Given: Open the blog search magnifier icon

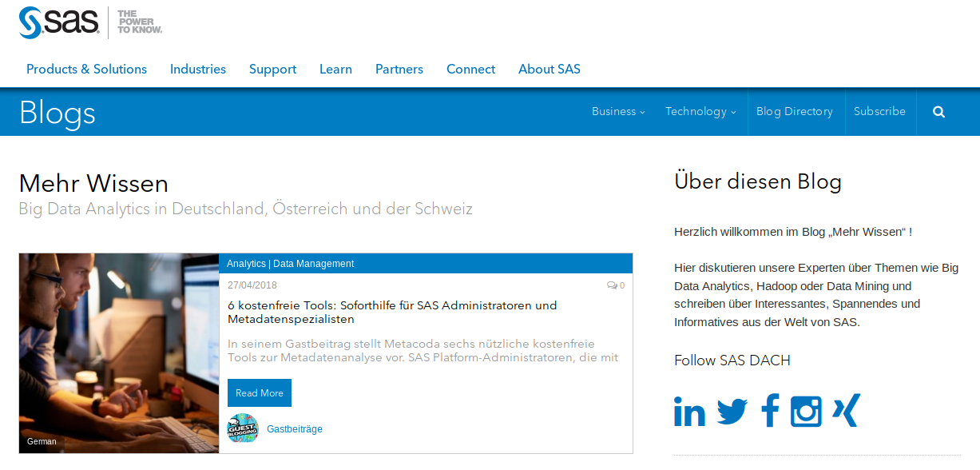Looking at the screenshot, I should (938, 112).
